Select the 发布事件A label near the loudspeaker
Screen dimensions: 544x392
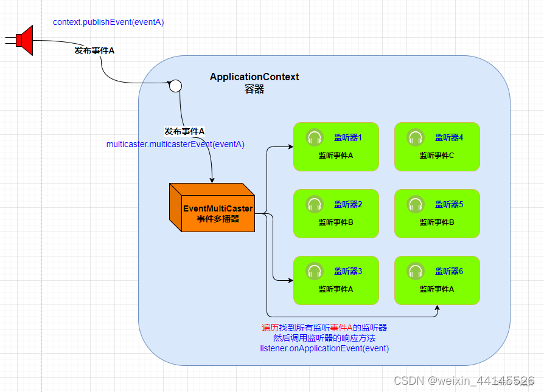94,50
